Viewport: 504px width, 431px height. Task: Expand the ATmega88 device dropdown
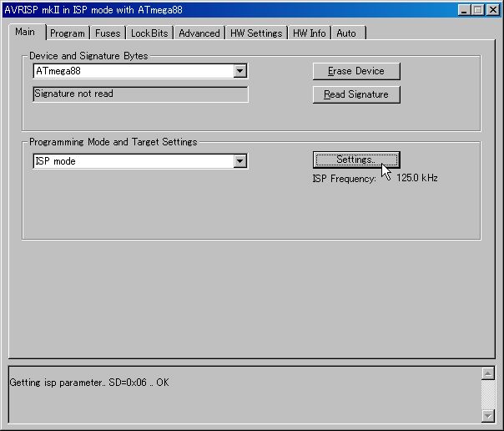pyautogui.click(x=239, y=71)
